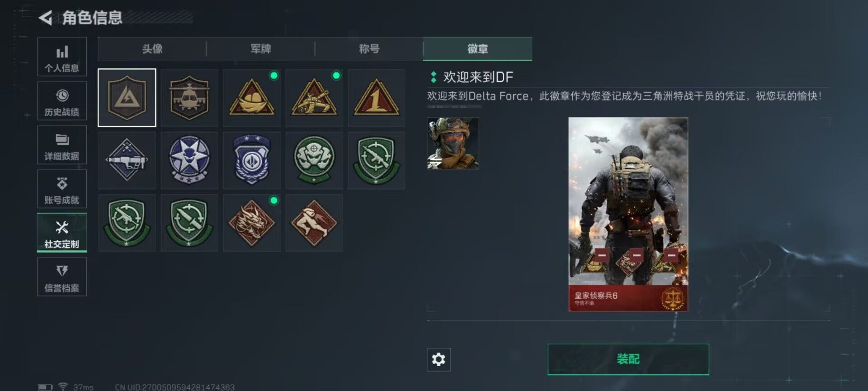Screen dimensions: 868x391
Task: Select the helicopter badge
Action: [189, 98]
